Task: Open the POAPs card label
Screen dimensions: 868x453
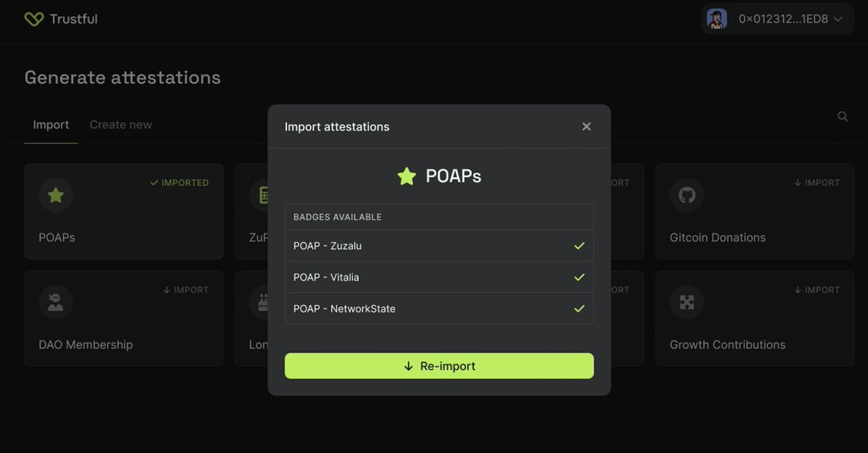Action: pos(57,237)
